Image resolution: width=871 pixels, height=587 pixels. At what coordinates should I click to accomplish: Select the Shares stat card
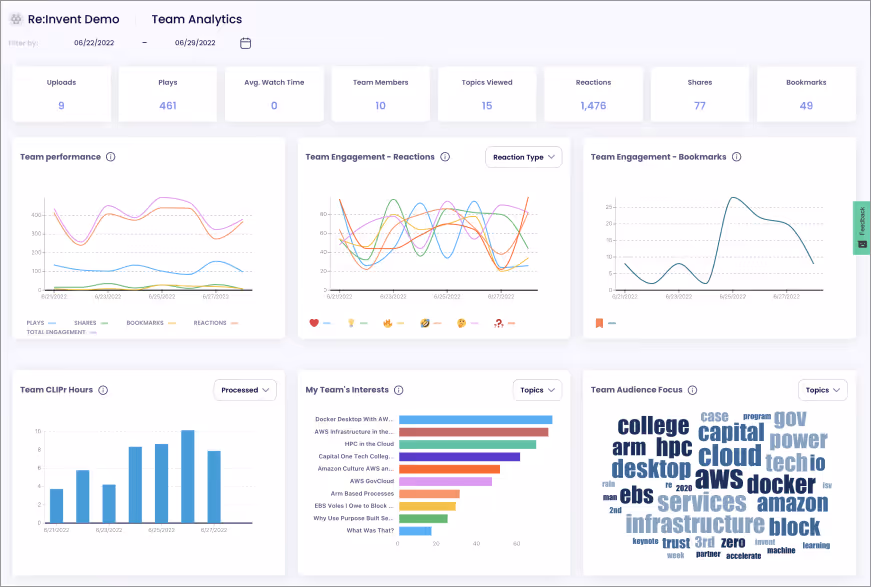[699, 94]
